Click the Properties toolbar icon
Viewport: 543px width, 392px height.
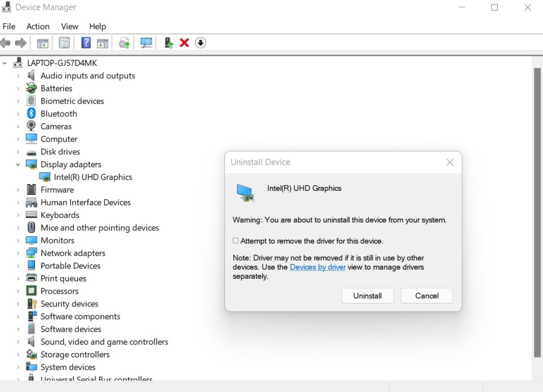point(64,43)
